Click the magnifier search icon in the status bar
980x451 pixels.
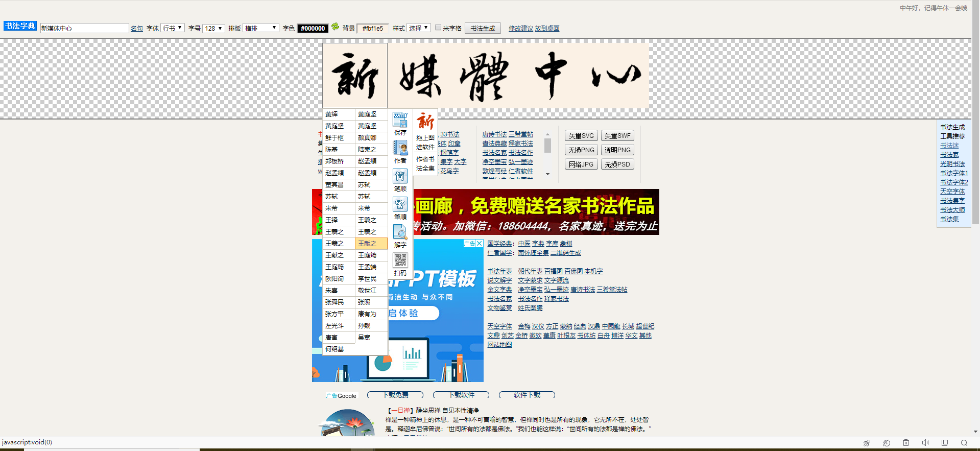pos(964,443)
